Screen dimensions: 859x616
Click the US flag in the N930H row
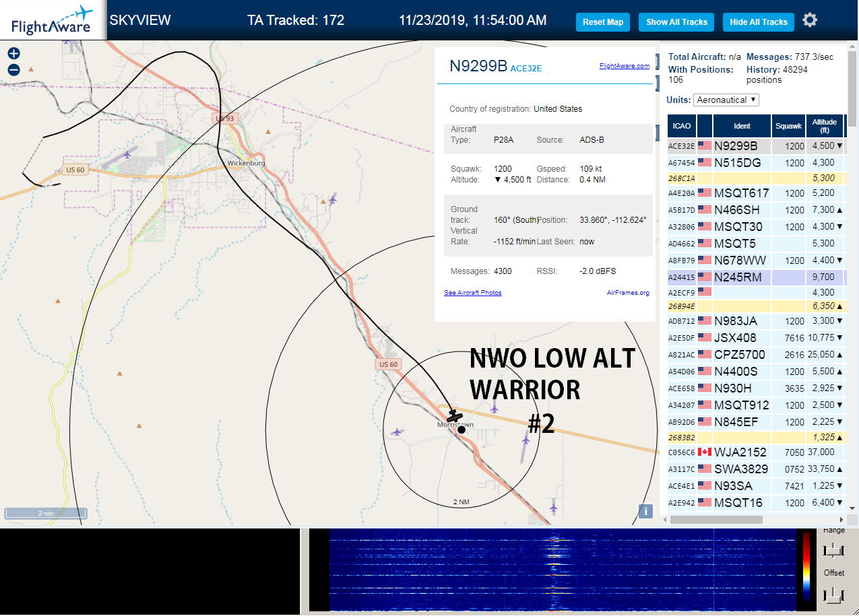pos(705,388)
